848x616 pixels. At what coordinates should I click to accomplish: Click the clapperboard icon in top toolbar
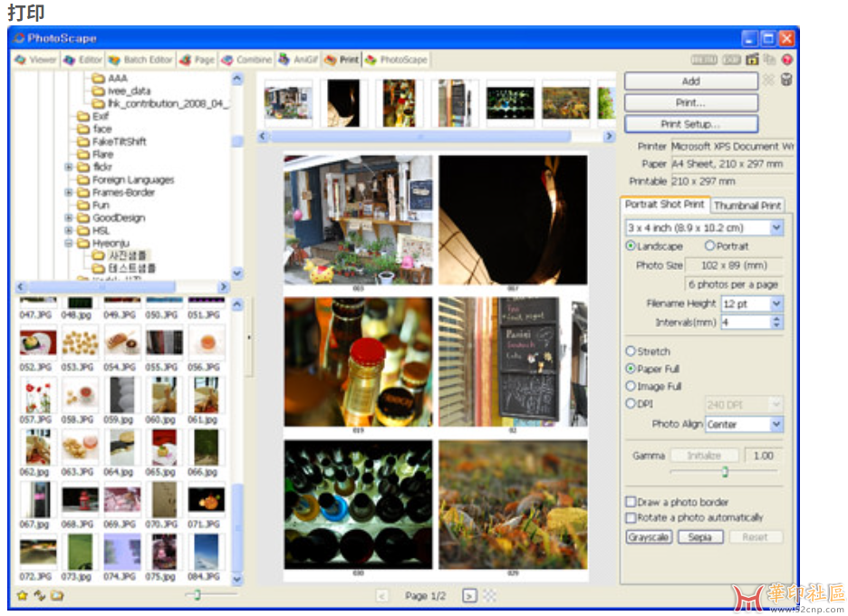[x=752, y=60]
